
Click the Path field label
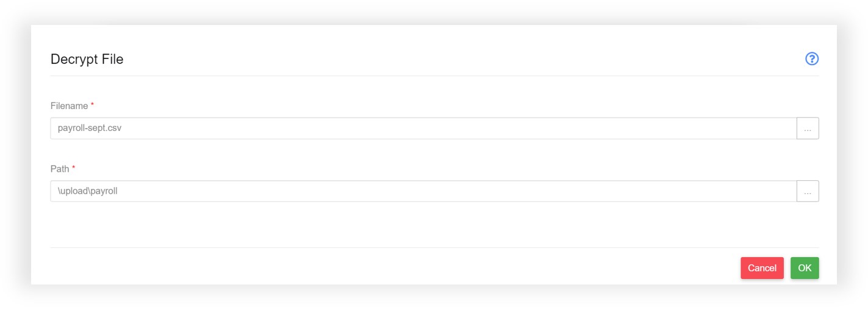point(60,169)
